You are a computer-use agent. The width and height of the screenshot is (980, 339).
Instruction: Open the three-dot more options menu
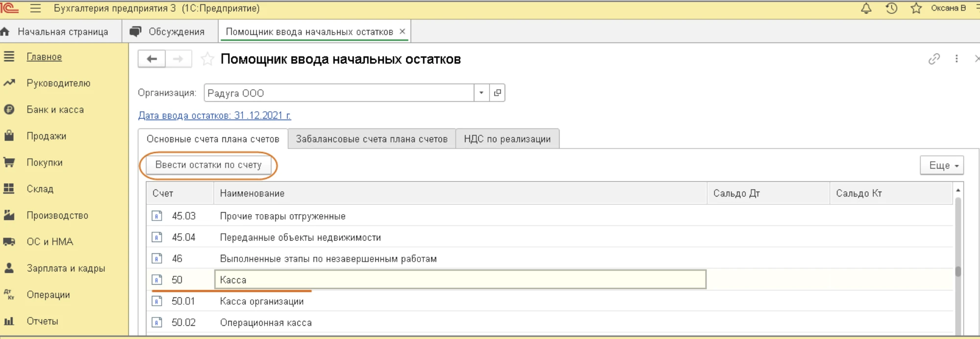pyautogui.click(x=956, y=59)
